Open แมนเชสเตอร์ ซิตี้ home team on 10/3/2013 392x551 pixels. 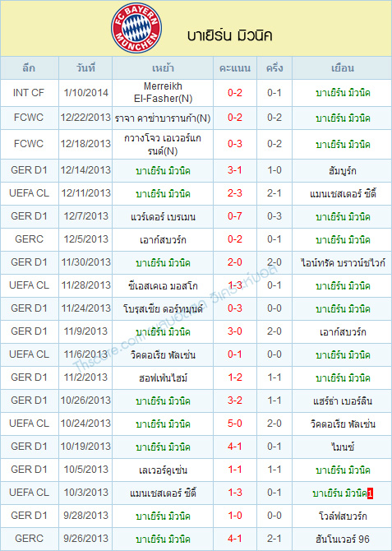[163, 493]
